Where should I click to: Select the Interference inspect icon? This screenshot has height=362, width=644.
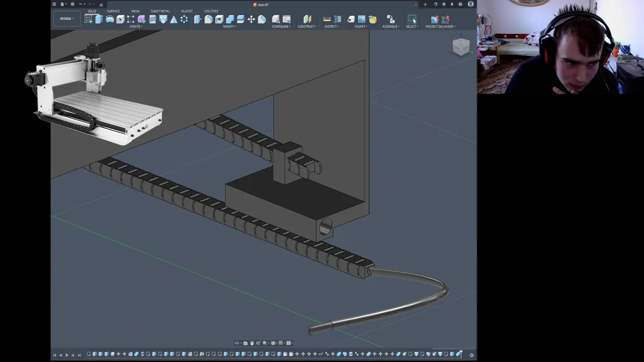338,19
